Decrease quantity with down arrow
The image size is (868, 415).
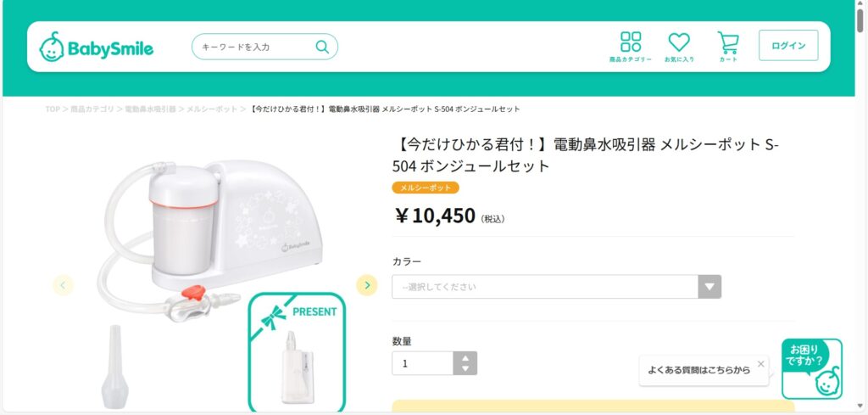(465, 368)
